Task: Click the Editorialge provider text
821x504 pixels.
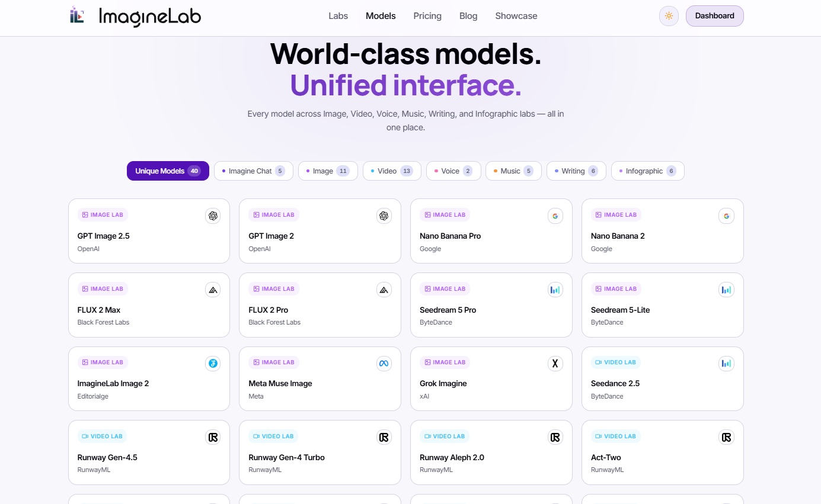Action: 93,396
